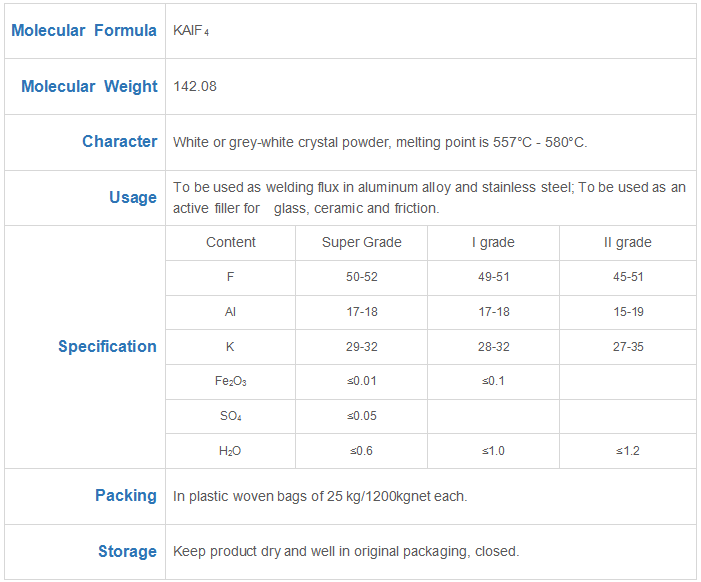Click the plastic woven bags text
The height and width of the screenshot is (582, 701).
(320, 497)
